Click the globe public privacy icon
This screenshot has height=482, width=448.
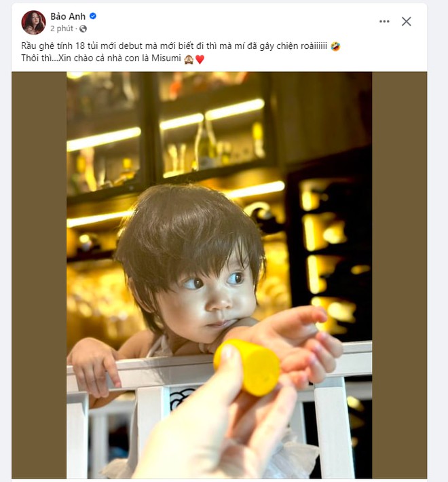[83, 29]
